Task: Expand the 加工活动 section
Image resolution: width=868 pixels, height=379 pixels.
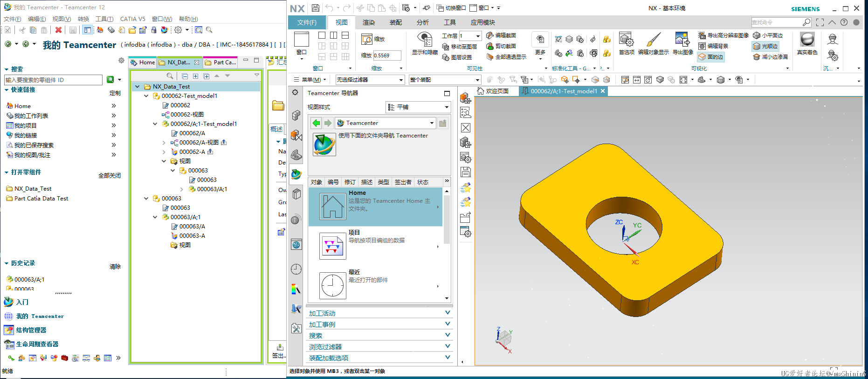Action: [379, 313]
